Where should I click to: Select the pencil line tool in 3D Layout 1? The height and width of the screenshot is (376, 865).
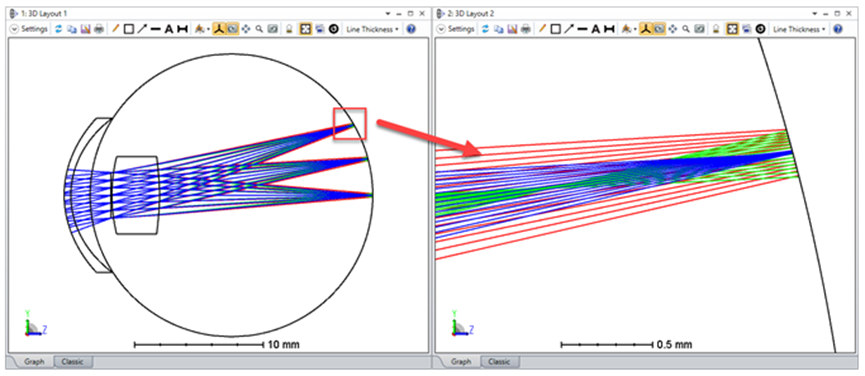tap(115, 29)
